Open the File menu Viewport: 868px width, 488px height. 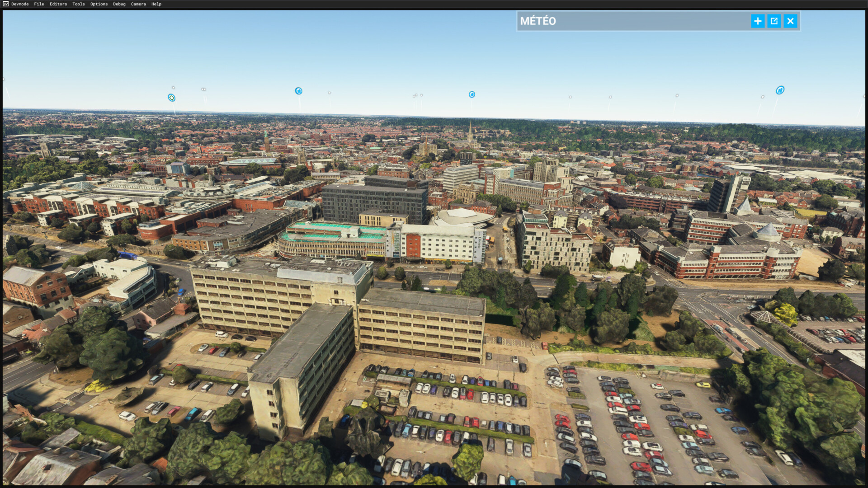pyautogui.click(x=39, y=4)
